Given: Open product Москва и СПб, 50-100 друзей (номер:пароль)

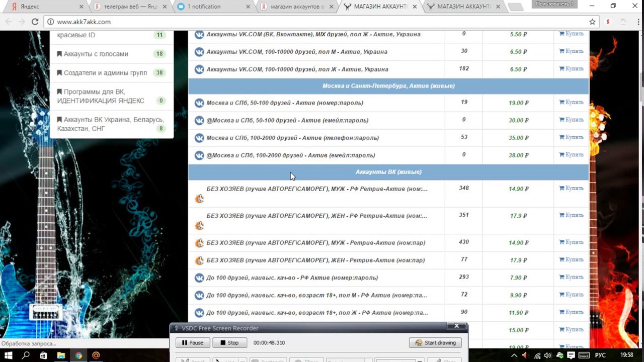Looking at the screenshot, I should pyautogui.click(x=285, y=103).
